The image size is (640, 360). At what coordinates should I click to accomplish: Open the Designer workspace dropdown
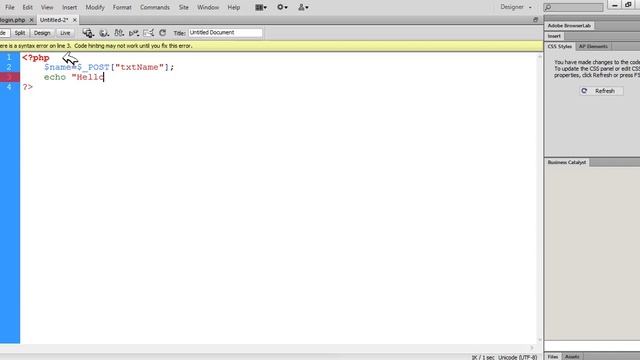(x=516, y=7)
